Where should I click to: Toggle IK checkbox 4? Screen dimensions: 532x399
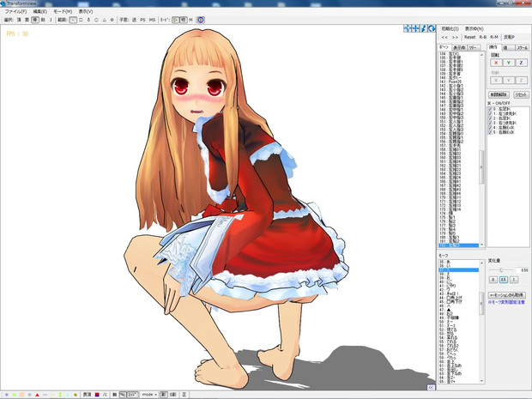490,128
